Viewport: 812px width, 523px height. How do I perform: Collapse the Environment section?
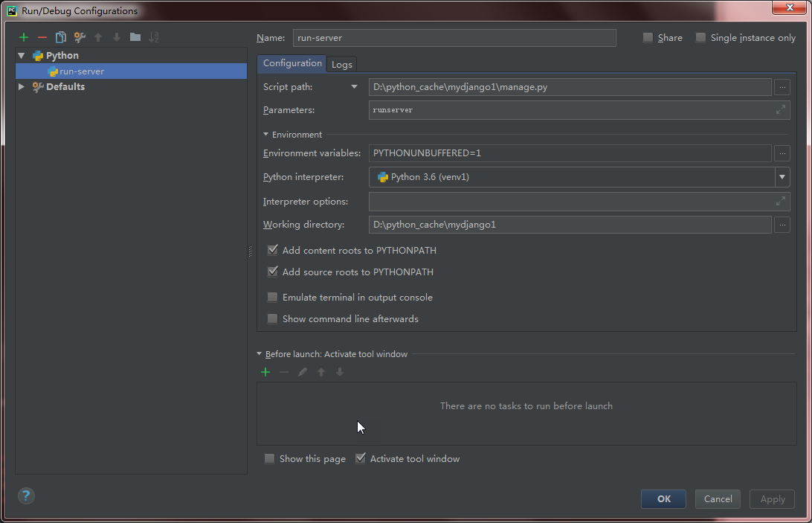(266, 135)
